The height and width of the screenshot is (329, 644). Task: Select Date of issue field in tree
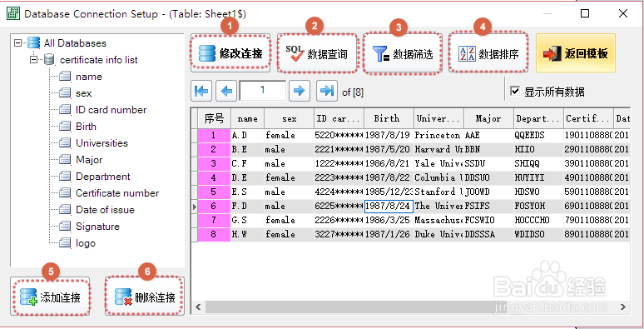(105, 210)
